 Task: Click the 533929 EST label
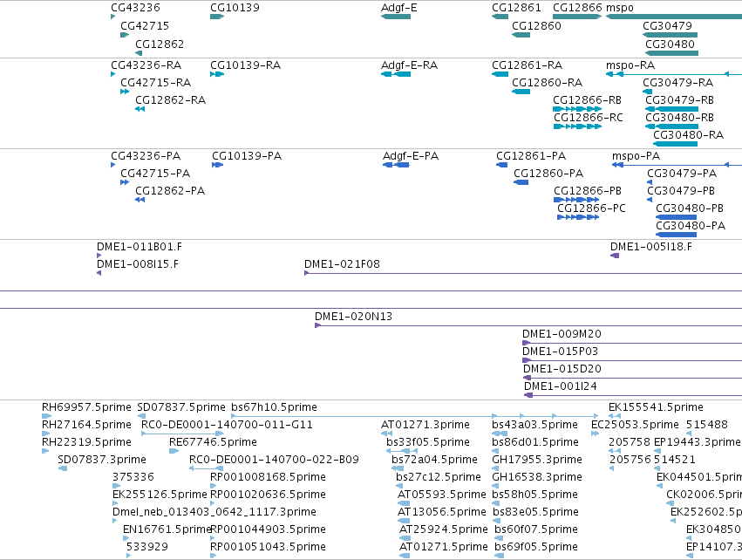(x=146, y=547)
